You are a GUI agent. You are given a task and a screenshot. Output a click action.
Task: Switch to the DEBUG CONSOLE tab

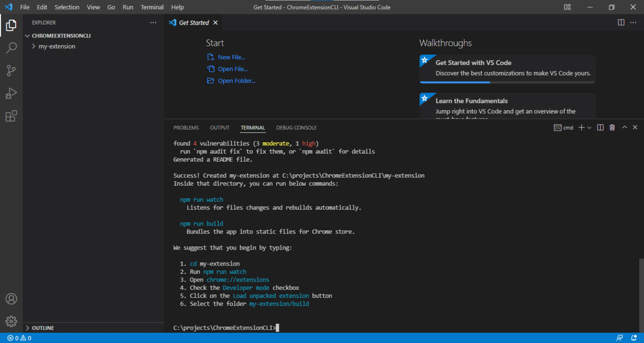296,128
